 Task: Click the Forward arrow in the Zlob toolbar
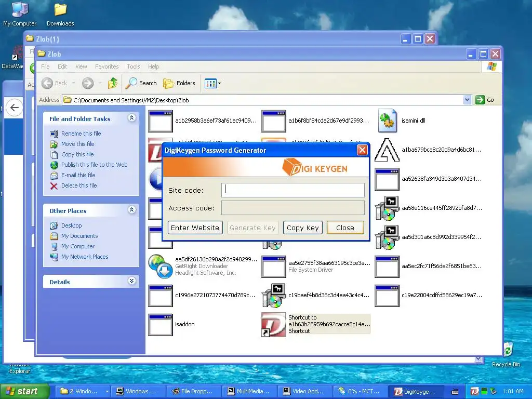tap(88, 83)
